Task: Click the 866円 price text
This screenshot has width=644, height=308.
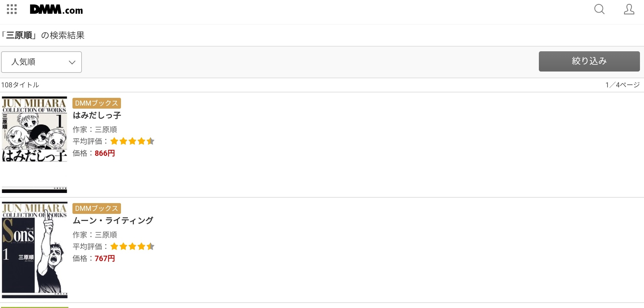Action: [105, 153]
